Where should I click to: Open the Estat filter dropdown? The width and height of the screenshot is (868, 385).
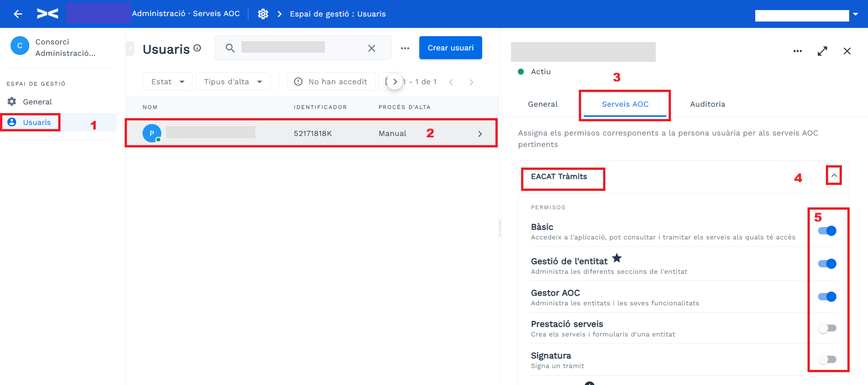[167, 81]
